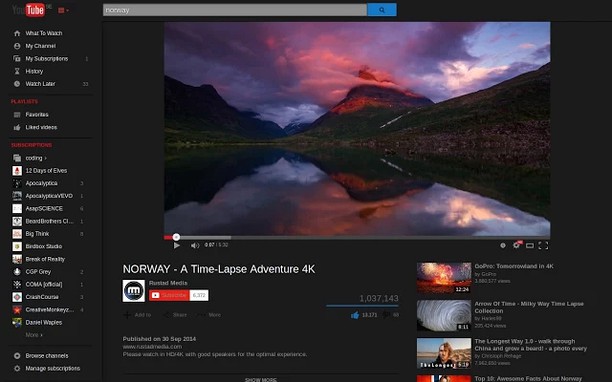Open GoPro: Tomorrowland in 4K thumbnail
Viewport: 612px width, 382px height.
click(x=444, y=278)
